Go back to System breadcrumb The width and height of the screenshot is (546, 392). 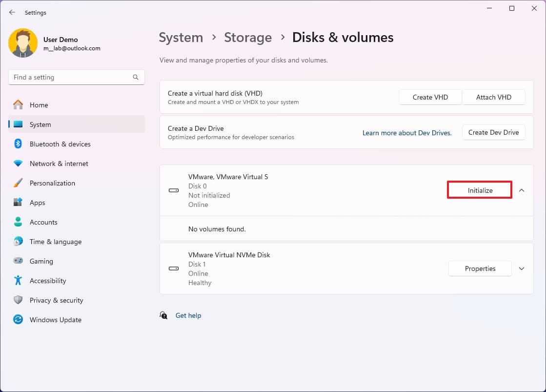click(x=181, y=37)
